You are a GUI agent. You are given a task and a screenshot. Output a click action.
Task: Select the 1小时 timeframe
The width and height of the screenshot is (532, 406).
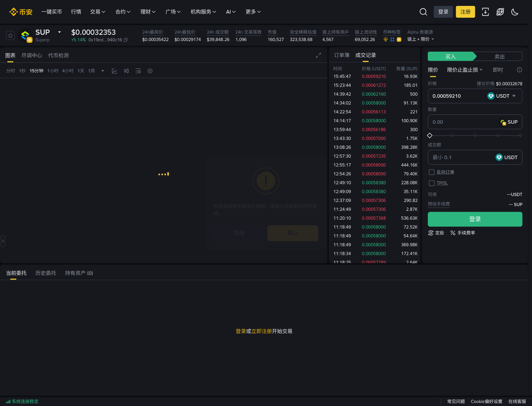tap(53, 71)
